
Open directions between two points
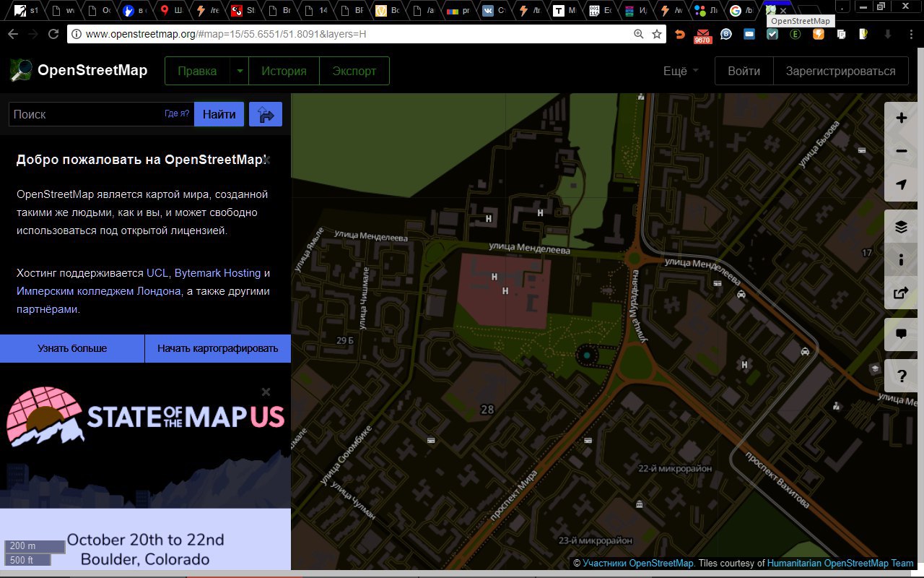point(266,114)
